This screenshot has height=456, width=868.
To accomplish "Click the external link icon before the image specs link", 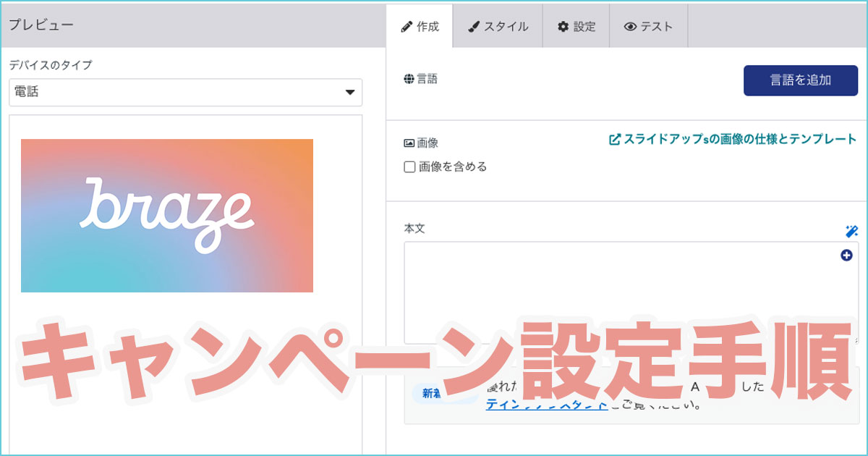I will pos(616,139).
